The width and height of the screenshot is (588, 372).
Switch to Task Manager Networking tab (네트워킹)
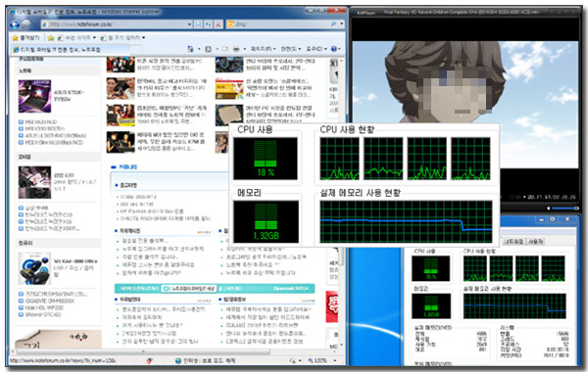[x=514, y=242]
